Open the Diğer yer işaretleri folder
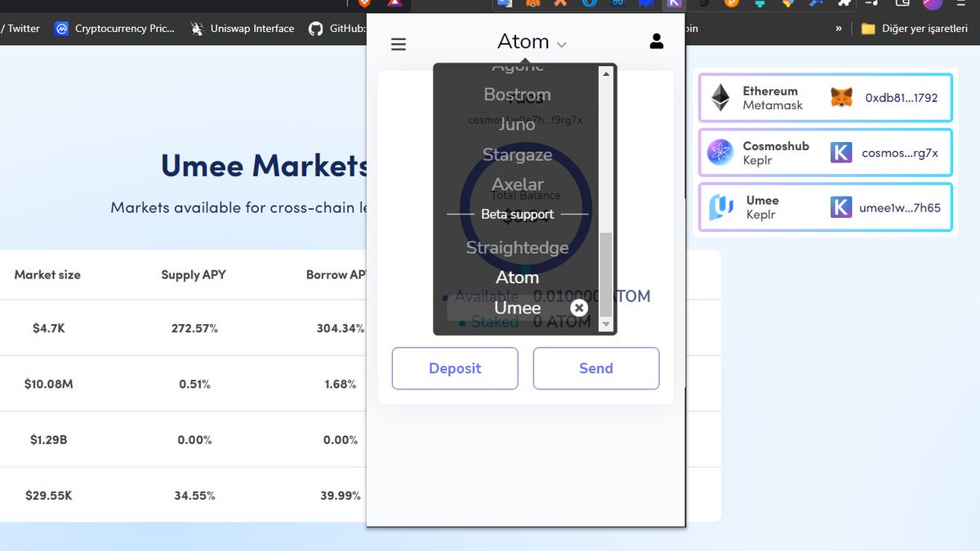This screenshot has height=551, width=980. pos(915,29)
